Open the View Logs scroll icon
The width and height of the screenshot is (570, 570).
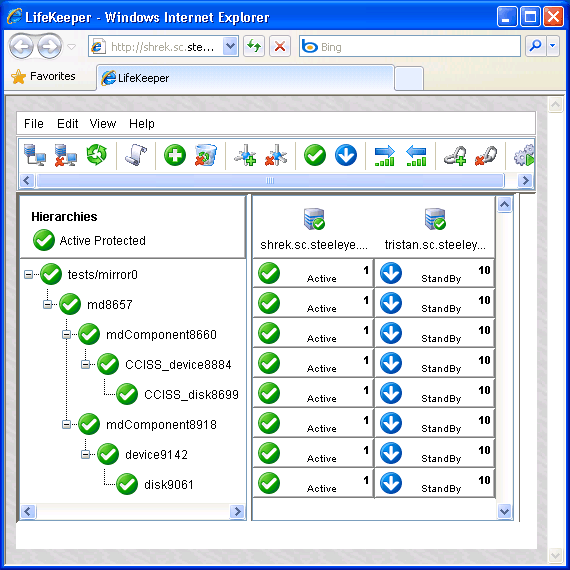[x=136, y=155]
